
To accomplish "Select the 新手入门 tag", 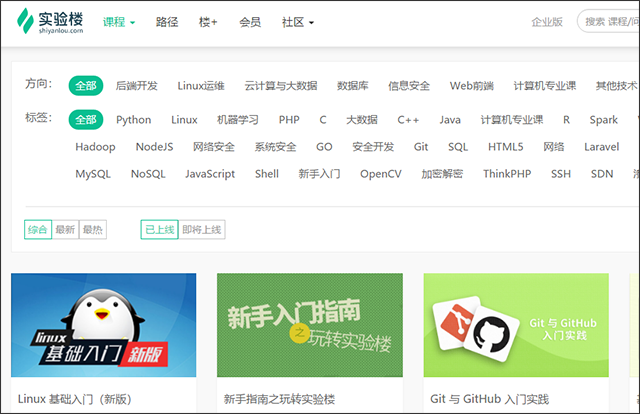I will (319, 174).
